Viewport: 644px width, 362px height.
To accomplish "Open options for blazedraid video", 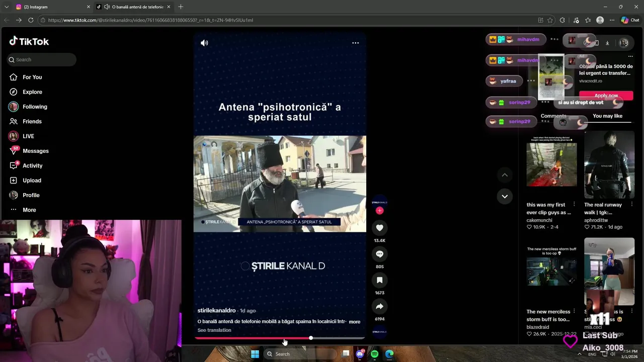I will (x=574, y=312).
